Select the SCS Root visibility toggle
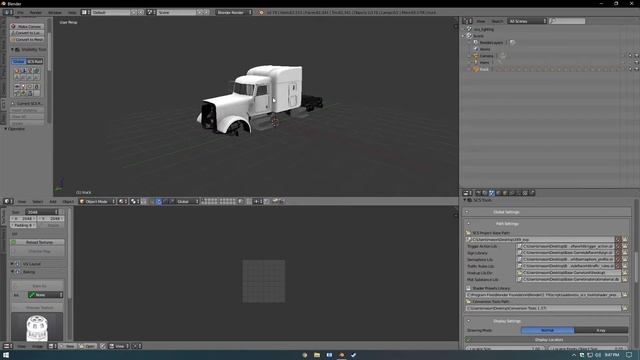The image size is (640, 360). coord(35,62)
